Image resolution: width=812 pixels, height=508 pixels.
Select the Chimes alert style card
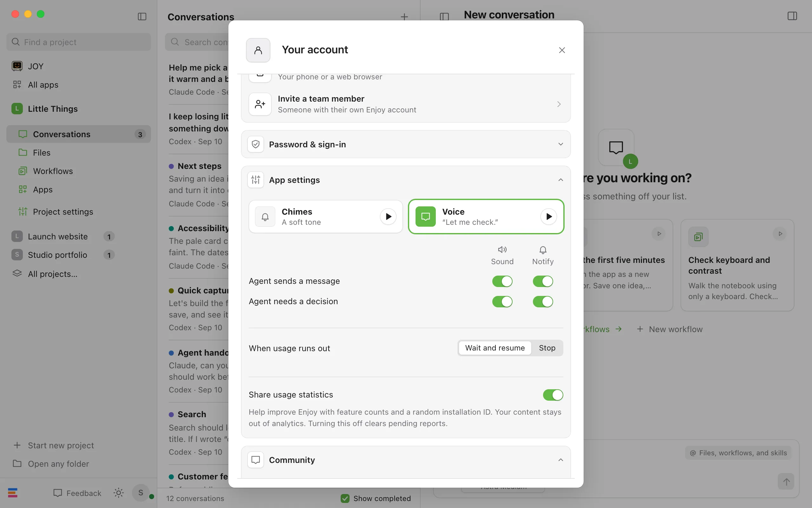pyautogui.click(x=325, y=217)
